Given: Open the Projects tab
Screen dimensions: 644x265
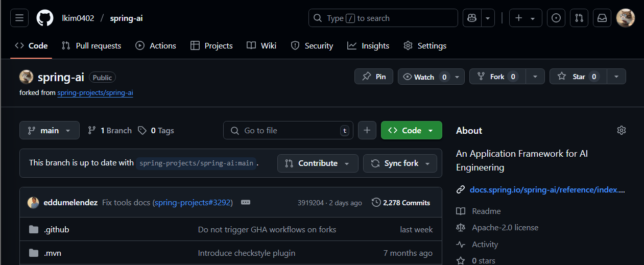Looking at the screenshot, I should tap(211, 45).
